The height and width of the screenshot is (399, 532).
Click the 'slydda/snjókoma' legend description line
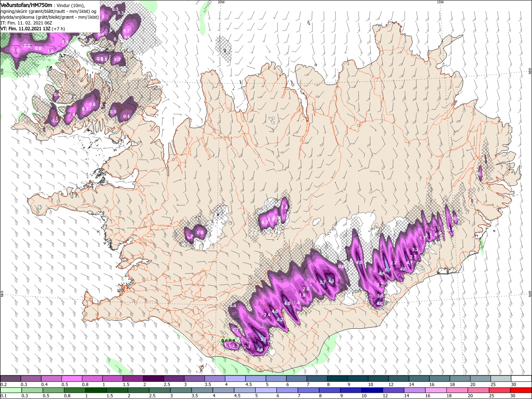pos(49,17)
